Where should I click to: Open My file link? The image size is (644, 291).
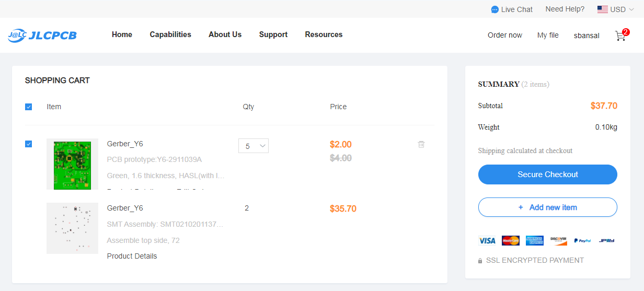click(548, 35)
